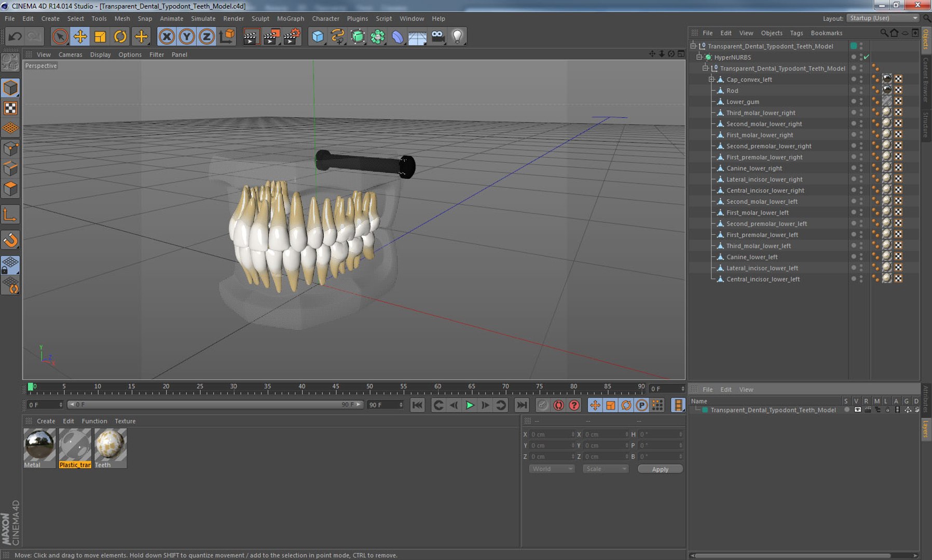The image size is (932, 560).
Task: Switch to Model mode
Action: (x=10, y=88)
